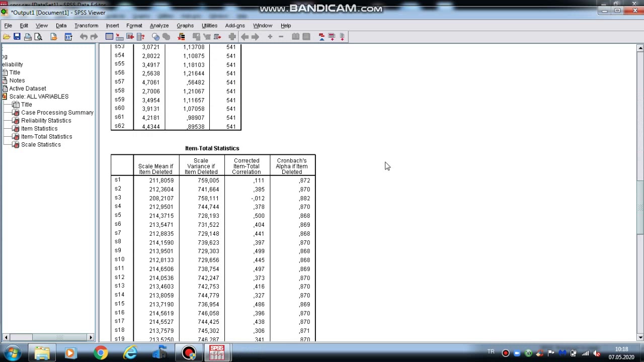Click outline pane horizontal scrollbar right arrow

(x=91, y=337)
